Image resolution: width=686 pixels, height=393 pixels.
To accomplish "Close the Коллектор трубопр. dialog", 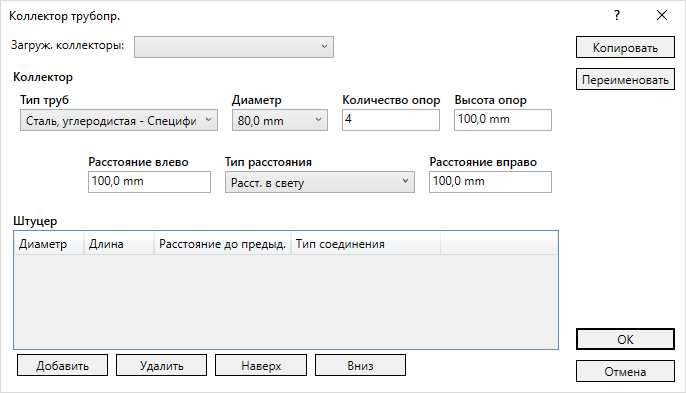I will tap(662, 16).
